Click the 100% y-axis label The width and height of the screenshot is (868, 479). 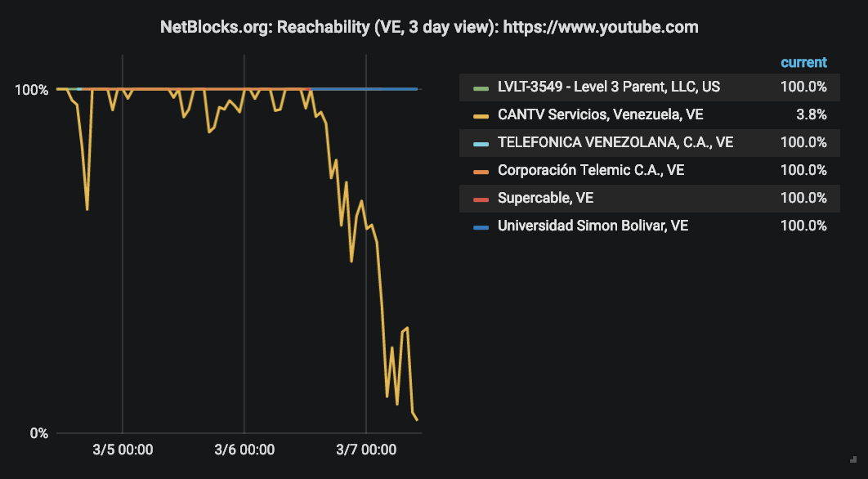coord(32,90)
